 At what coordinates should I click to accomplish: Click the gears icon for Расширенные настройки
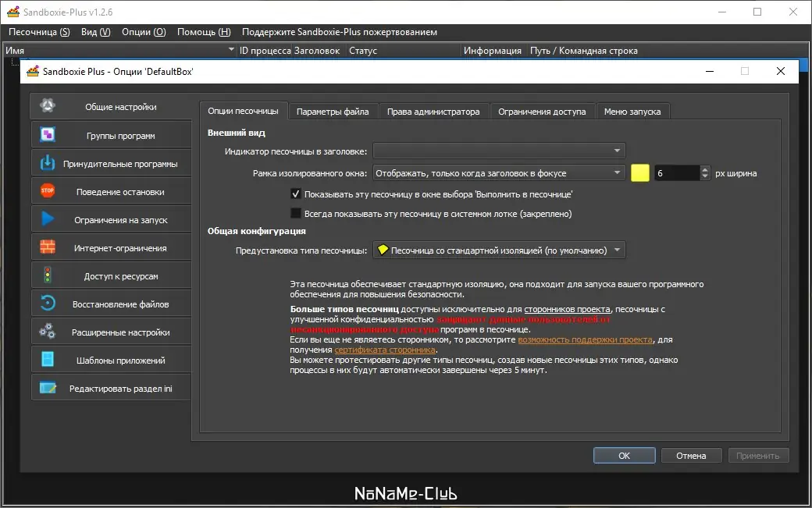coord(48,331)
